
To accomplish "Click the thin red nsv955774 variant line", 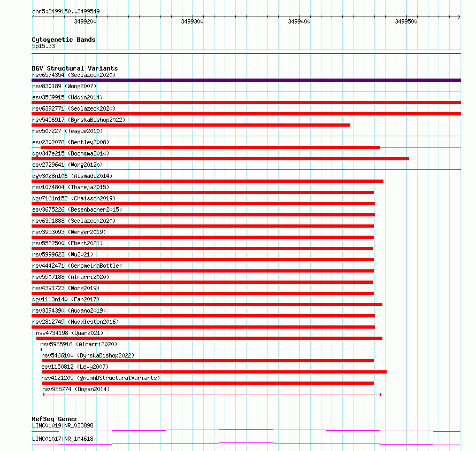I will click(x=212, y=394).
